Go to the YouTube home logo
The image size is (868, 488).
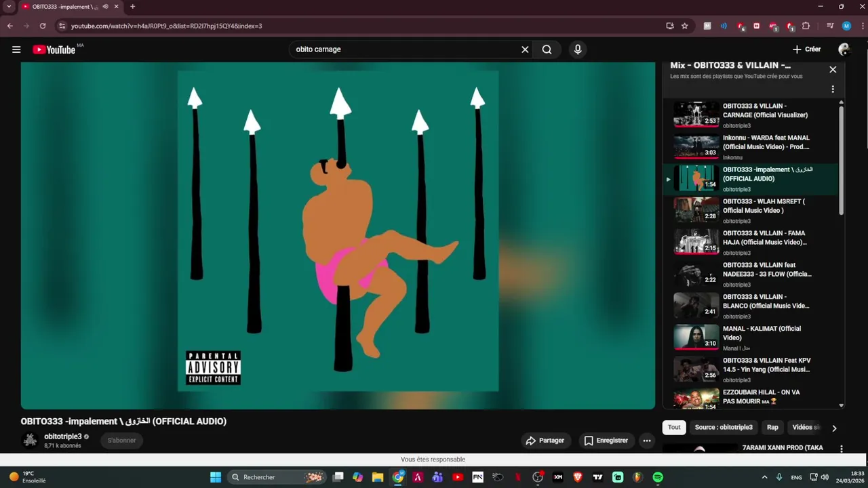[54, 49]
